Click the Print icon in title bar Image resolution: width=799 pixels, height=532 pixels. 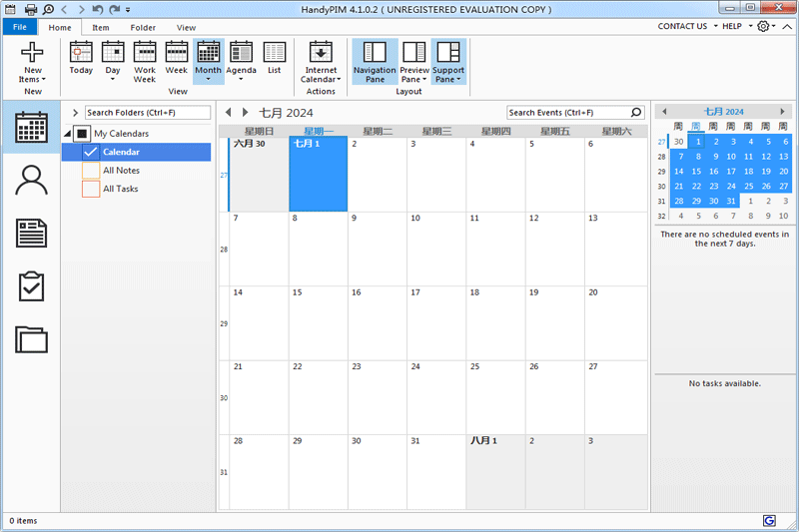31,9
